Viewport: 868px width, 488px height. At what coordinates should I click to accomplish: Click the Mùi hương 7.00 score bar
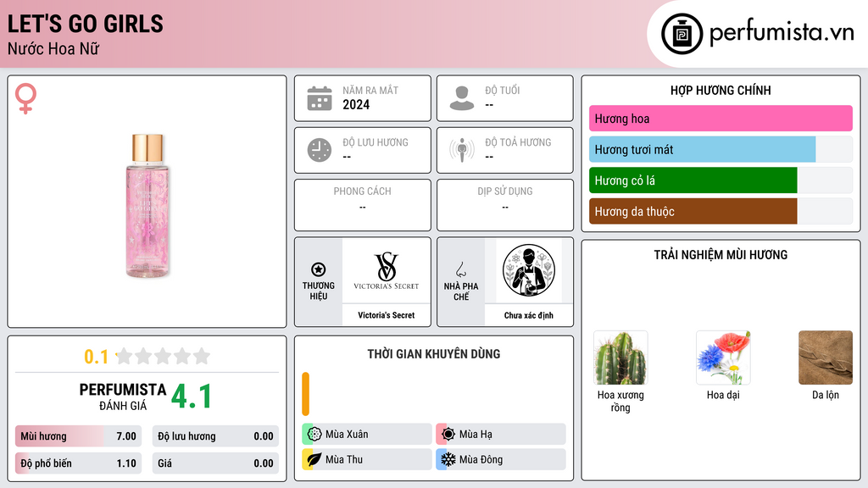[x=79, y=436]
